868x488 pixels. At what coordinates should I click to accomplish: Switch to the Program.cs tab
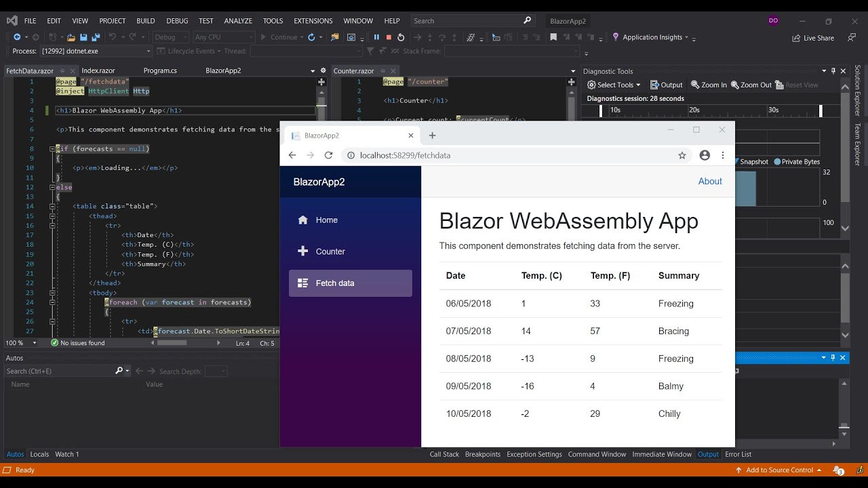point(160,70)
